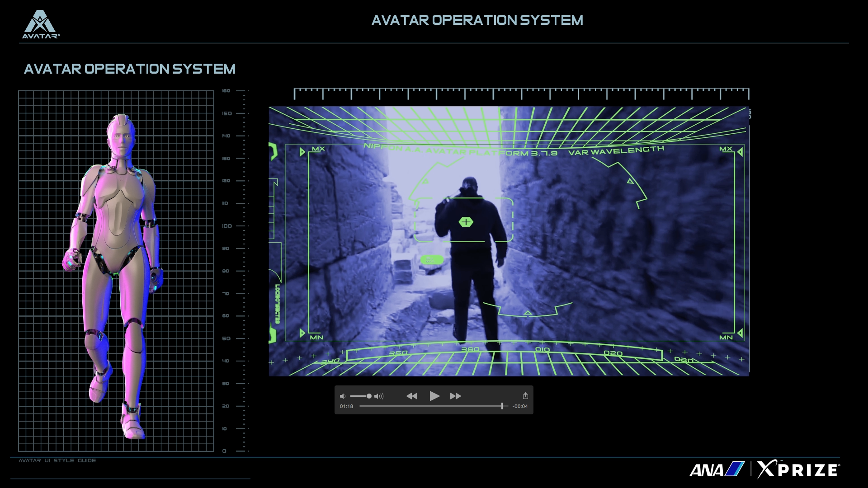Click the 360 compass heading marker
This screenshot has height=488, width=868.
(470, 349)
